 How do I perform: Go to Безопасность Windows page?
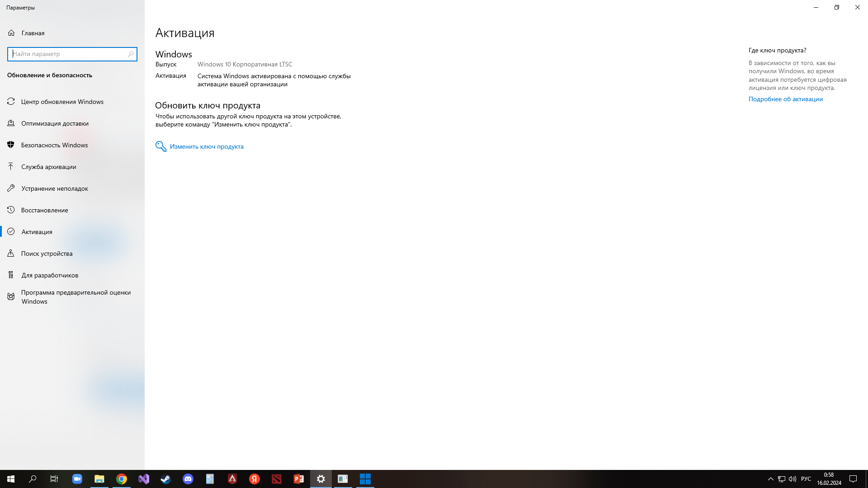(x=72, y=145)
